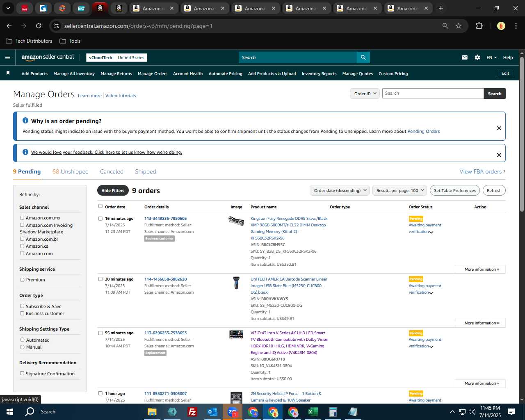The image size is (525, 420).
Task: Open Inventory Reports in nav bar
Action: pyautogui.click(x=319, y=74)
